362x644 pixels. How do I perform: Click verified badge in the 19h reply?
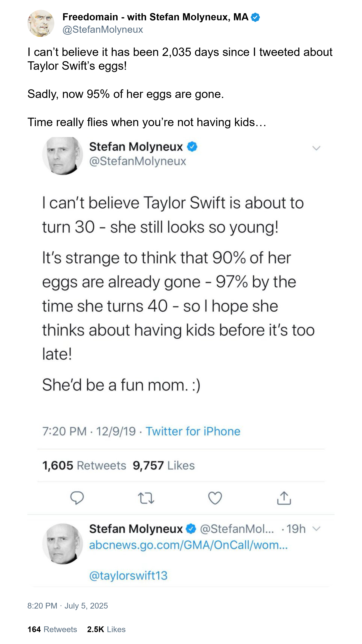click(x=191, y=529)
